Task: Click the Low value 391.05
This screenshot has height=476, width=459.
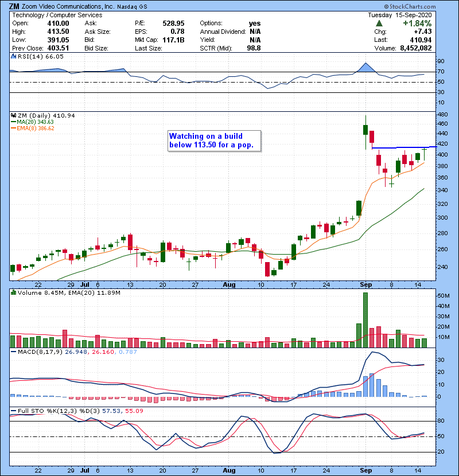Action: tap(58, 40)
